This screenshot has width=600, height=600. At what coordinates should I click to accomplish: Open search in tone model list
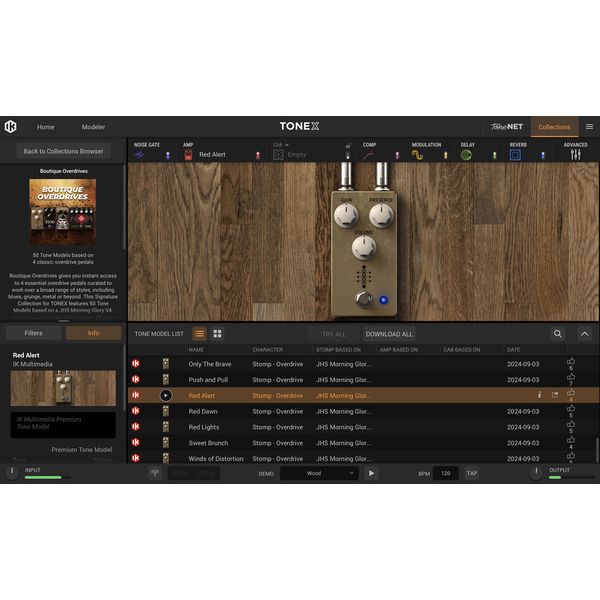(558, 334)
